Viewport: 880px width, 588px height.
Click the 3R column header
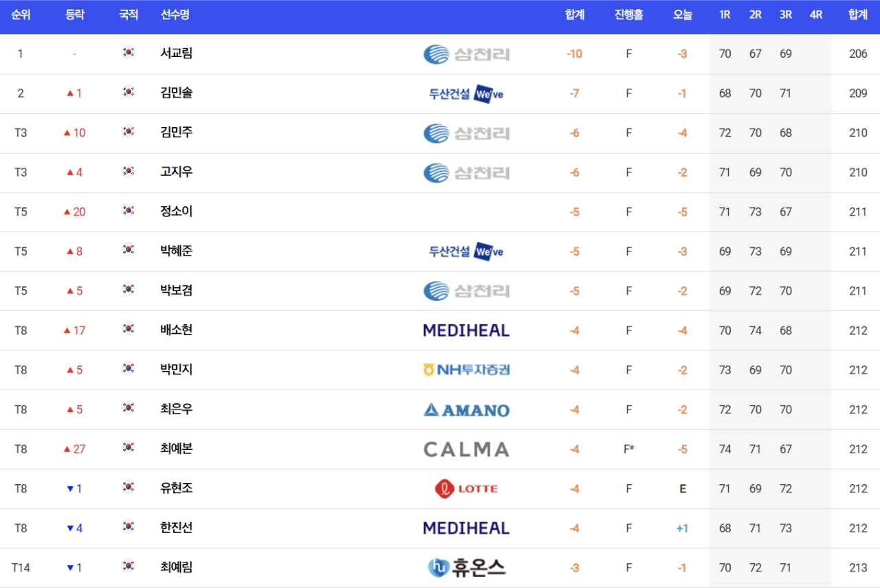(786, 14)
